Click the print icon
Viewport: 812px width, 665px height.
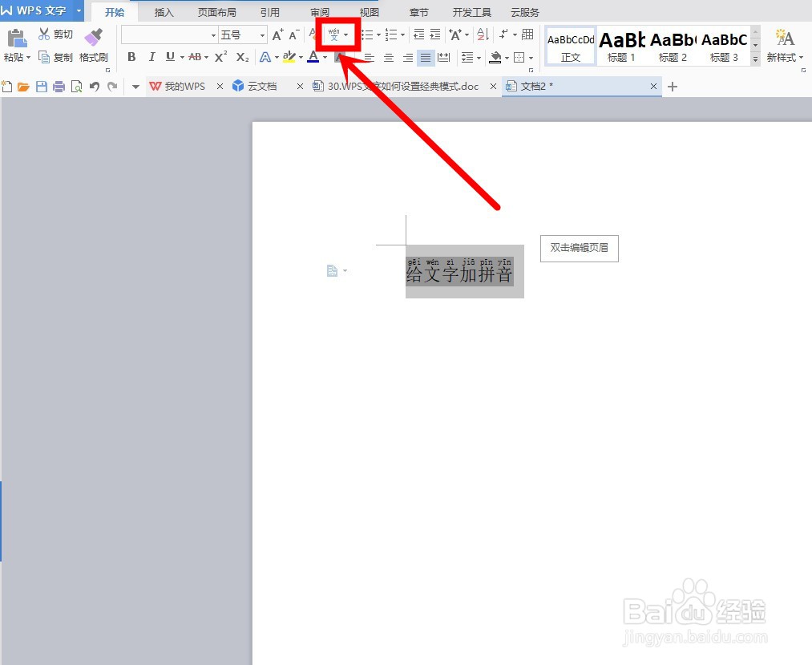pos(59,87)
